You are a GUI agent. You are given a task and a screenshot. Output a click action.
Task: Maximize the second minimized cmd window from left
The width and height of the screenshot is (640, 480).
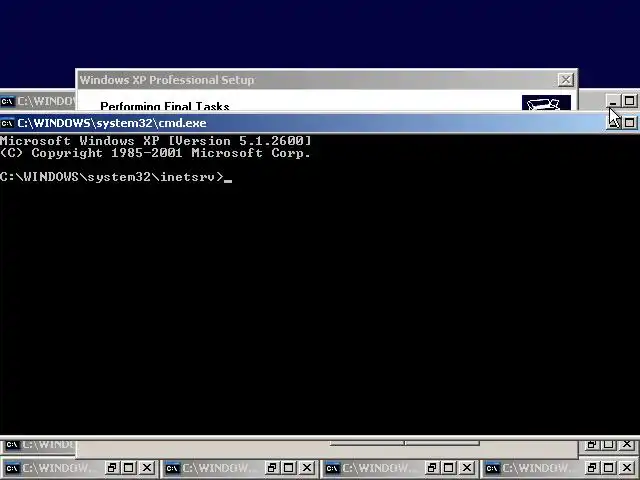[289, 468]
